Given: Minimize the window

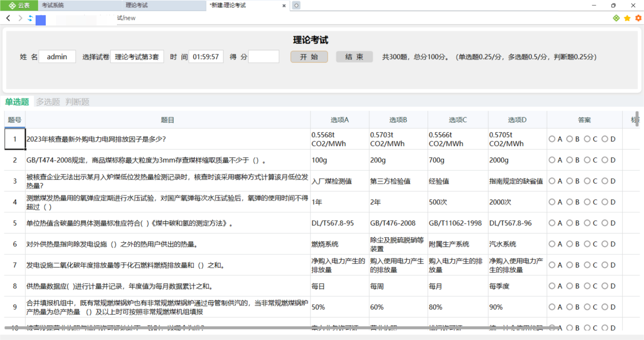Looking at the screenshot, I should click(x=594, y=5).
